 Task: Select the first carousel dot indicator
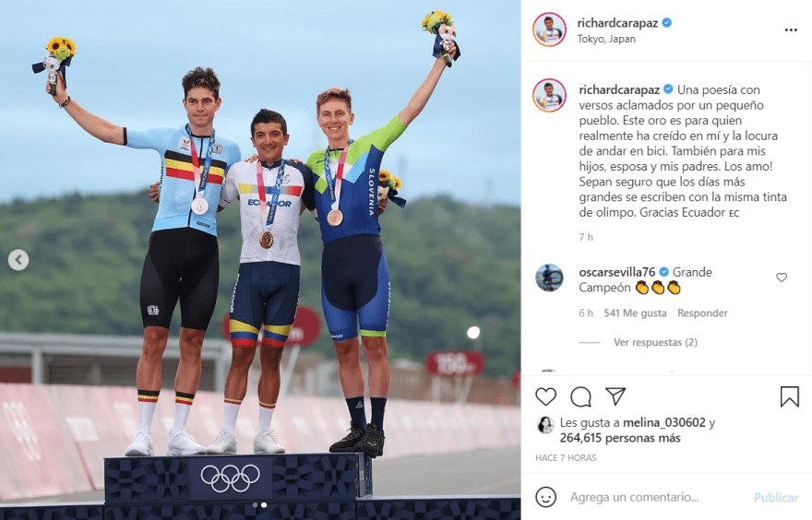255,504
